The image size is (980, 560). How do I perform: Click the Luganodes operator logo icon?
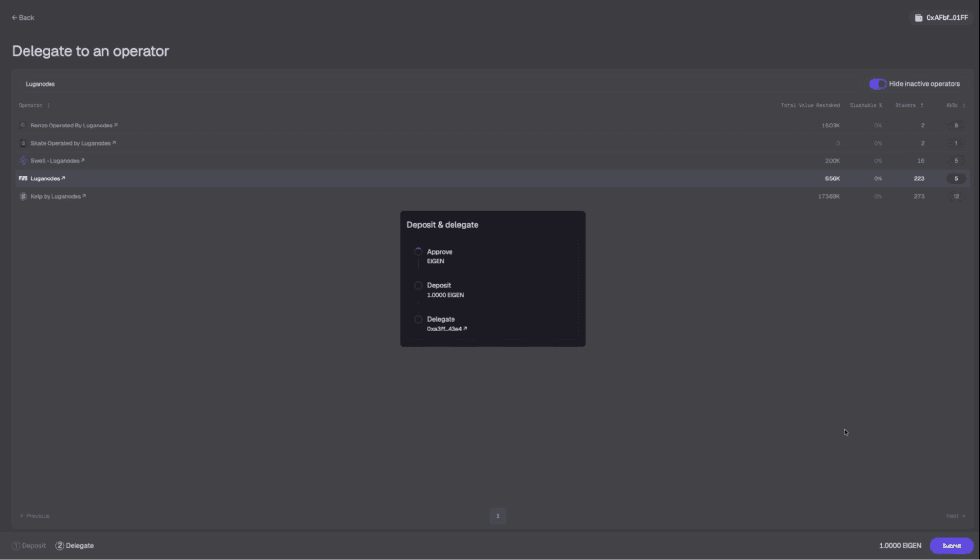coord(23,178)
